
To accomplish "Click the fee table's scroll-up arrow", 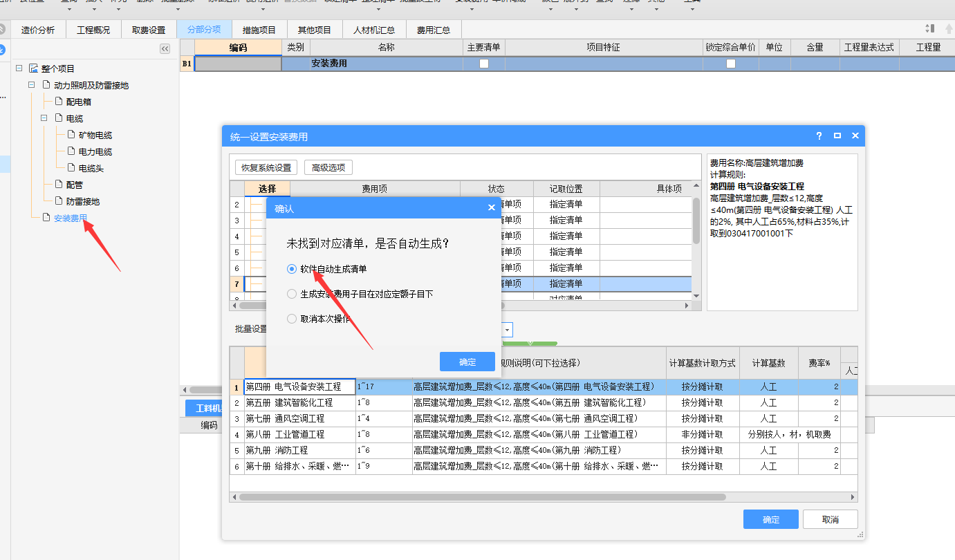I will 696,186.
